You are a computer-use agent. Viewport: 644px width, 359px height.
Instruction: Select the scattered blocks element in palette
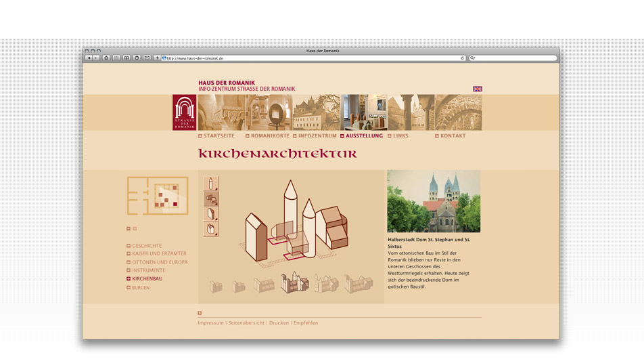[x=211, y=198]
